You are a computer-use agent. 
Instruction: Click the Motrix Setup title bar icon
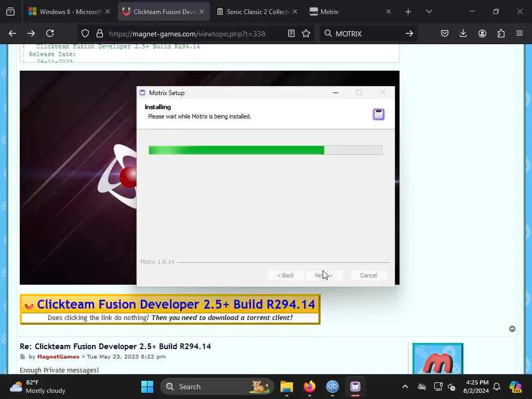142,92
